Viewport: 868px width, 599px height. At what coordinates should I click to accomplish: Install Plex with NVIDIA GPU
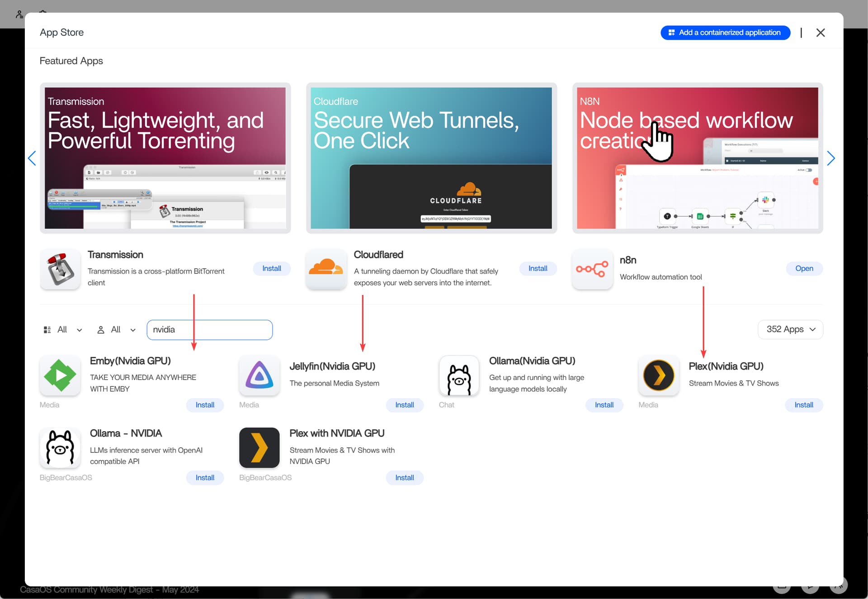point(405,478)
